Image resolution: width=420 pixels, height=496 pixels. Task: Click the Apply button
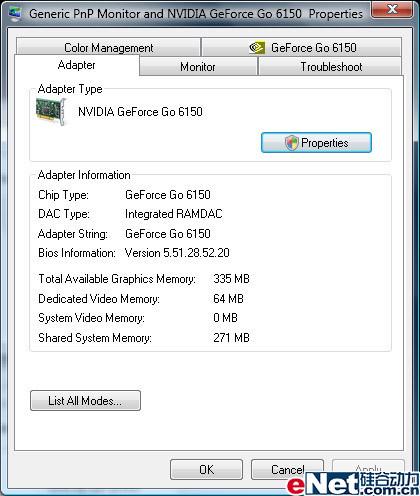pyautogui.click(x=368, y=469)
